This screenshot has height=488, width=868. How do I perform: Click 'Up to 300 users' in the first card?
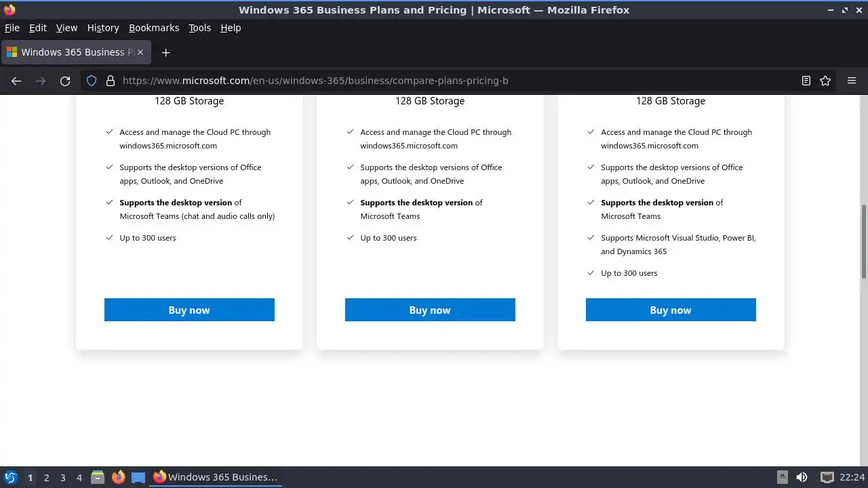pos(148,238)
